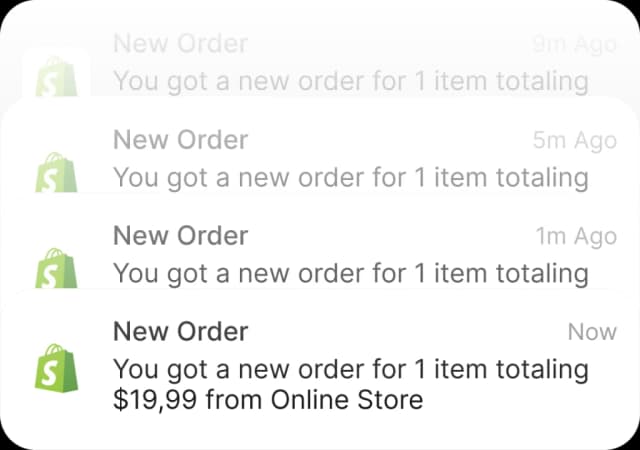Select the "New Order" title beside 9m Ago
Image resolution: width=640 pixels, height=450 pixels.
180,44
